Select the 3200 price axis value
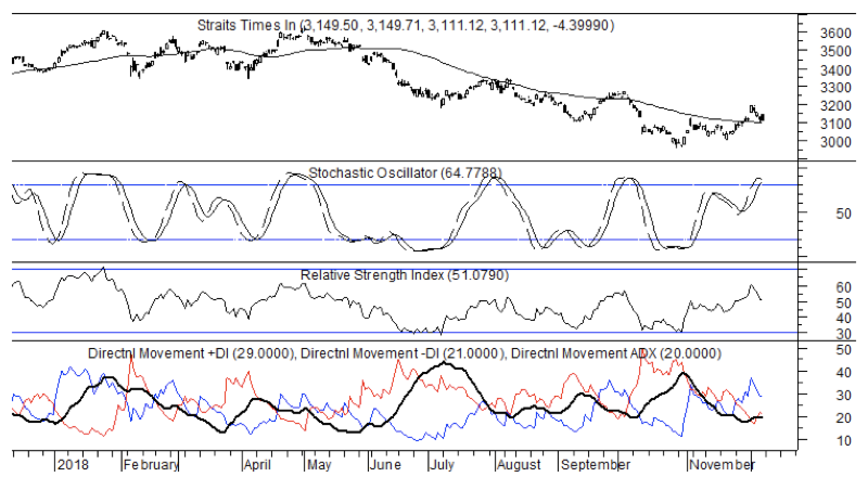 (x=835, y=106)
